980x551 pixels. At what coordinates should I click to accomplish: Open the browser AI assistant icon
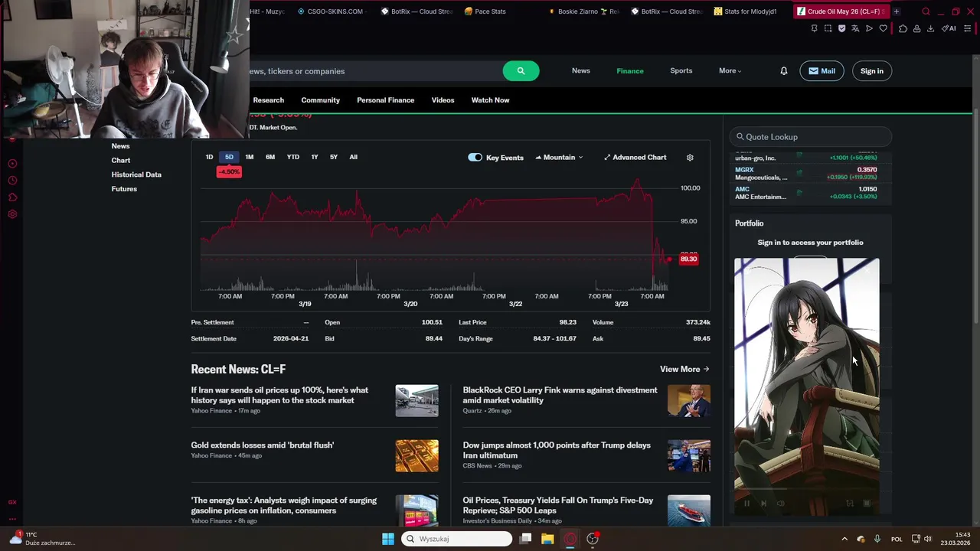[x=949, y=28]
